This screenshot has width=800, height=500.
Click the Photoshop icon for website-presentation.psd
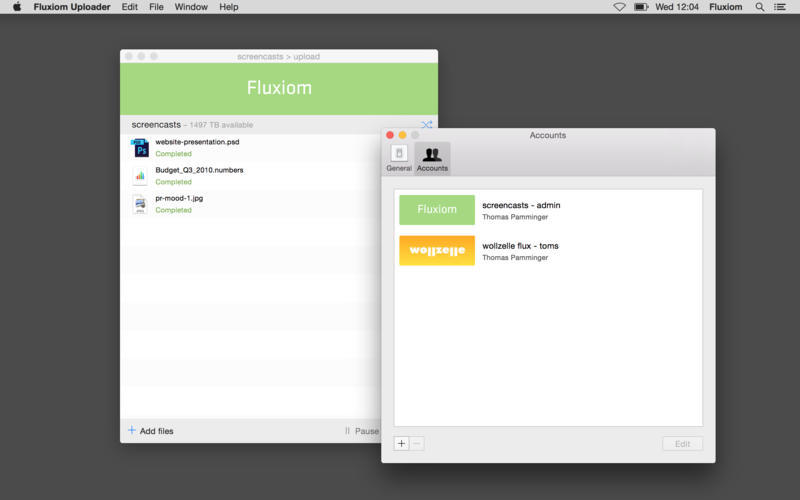(x=140, y=147)
